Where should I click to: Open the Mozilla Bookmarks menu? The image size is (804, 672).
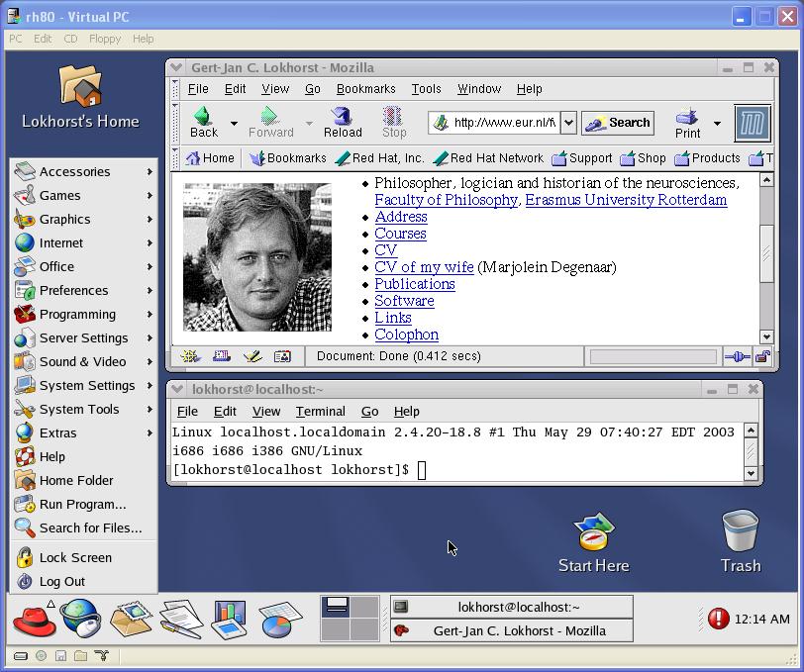[x=365, y=89]
